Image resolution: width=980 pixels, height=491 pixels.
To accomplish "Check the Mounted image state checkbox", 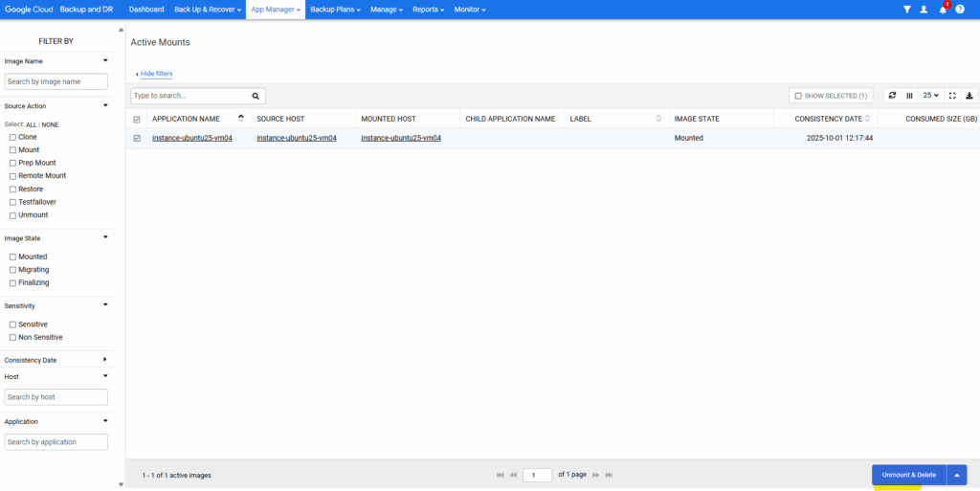I will (12, 257).
